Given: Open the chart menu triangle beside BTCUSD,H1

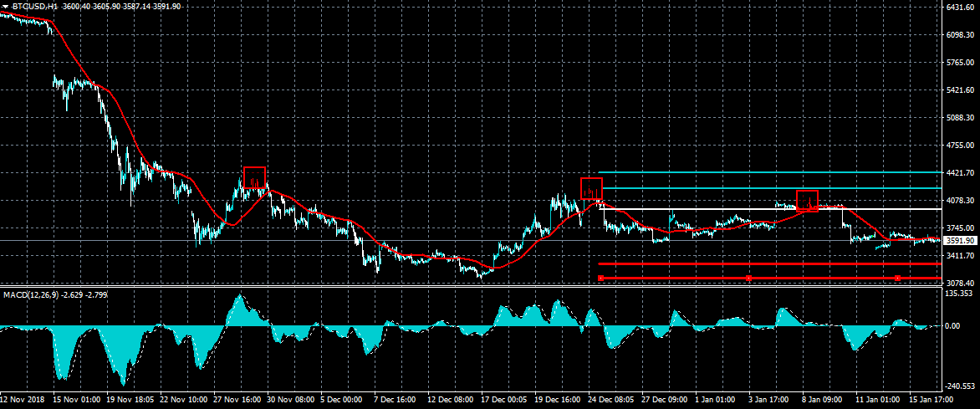Looking at the screenshot, I should point(5,6).
